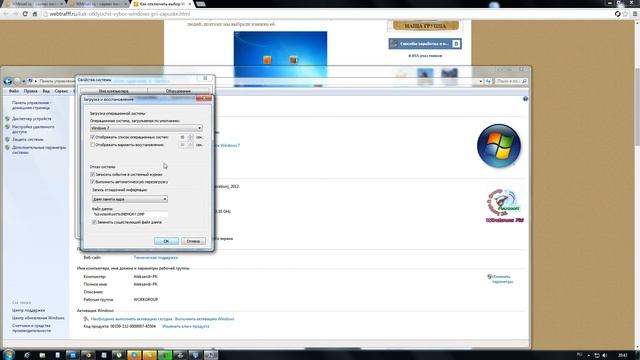Click Chrome's back navigation arrow
Image resolution: width=640 pixels, height=360 pixels.
click(6, 14)
